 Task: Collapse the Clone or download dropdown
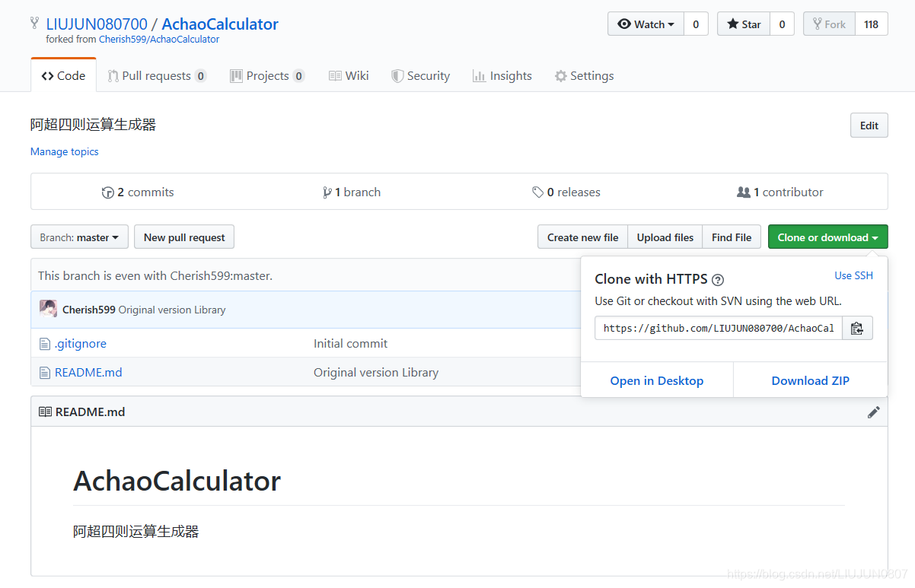click(x=827, y=237)
